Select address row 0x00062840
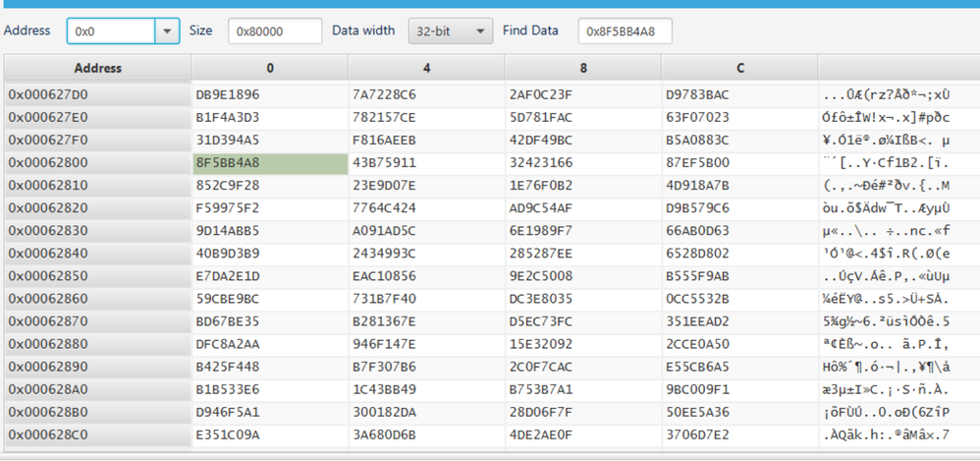 (98, 254)
